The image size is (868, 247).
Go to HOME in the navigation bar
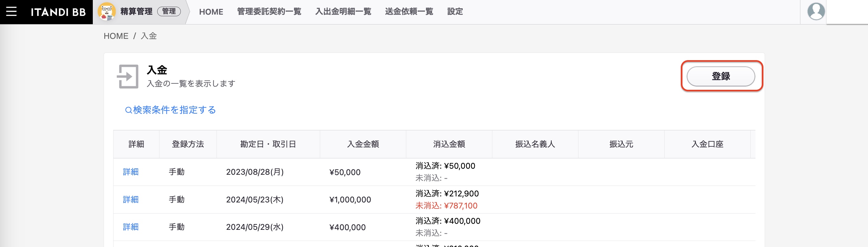pos(211,12)
